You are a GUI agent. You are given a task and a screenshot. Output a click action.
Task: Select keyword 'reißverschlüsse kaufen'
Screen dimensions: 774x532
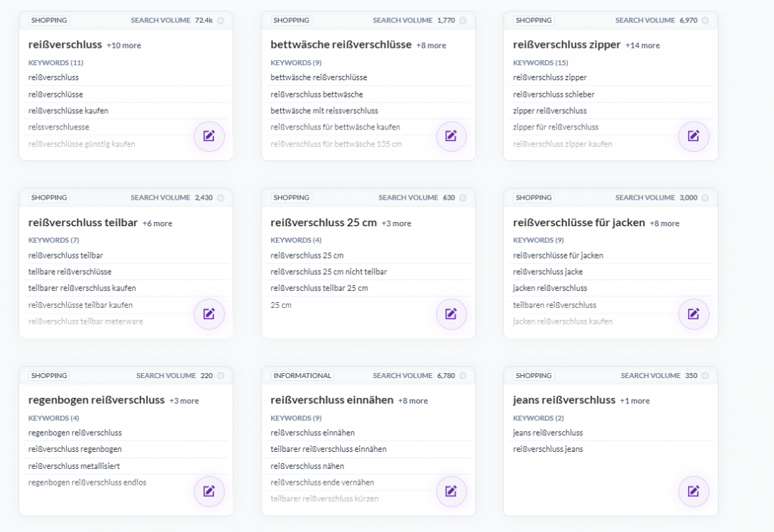pyautogui.click(x=68, y=111)
